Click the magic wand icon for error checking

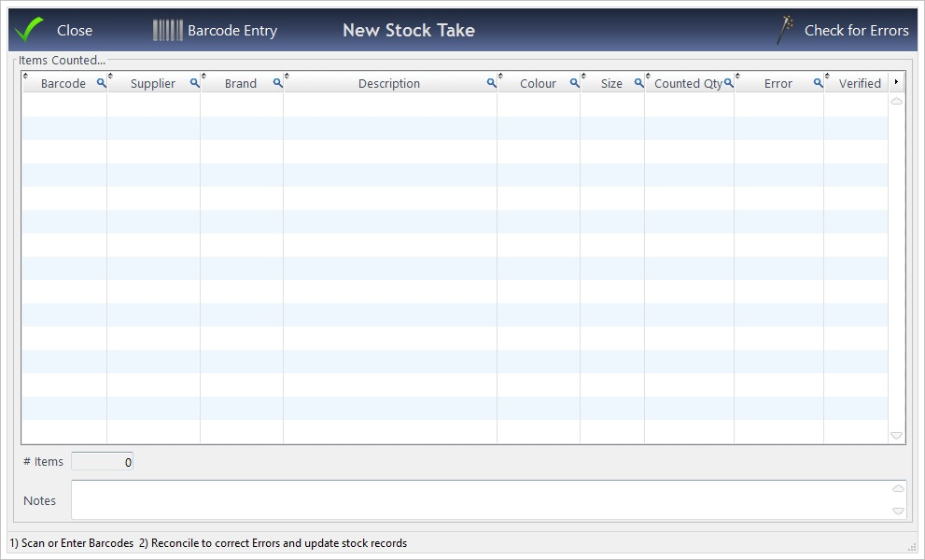(x=785, y=30)
